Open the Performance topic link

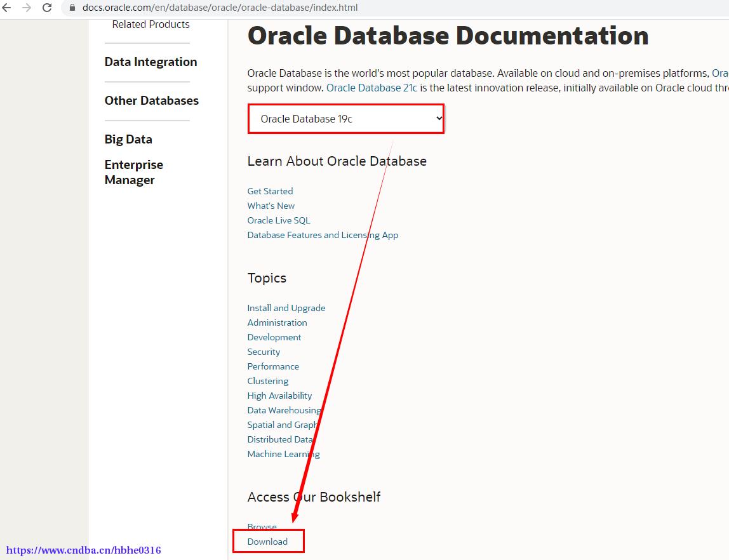pos(273,366)
